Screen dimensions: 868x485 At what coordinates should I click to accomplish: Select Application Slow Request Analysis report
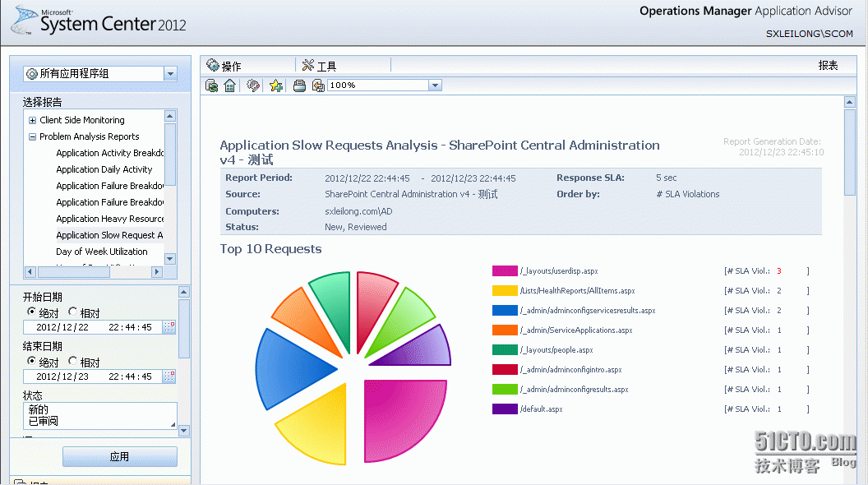(109, 235)
